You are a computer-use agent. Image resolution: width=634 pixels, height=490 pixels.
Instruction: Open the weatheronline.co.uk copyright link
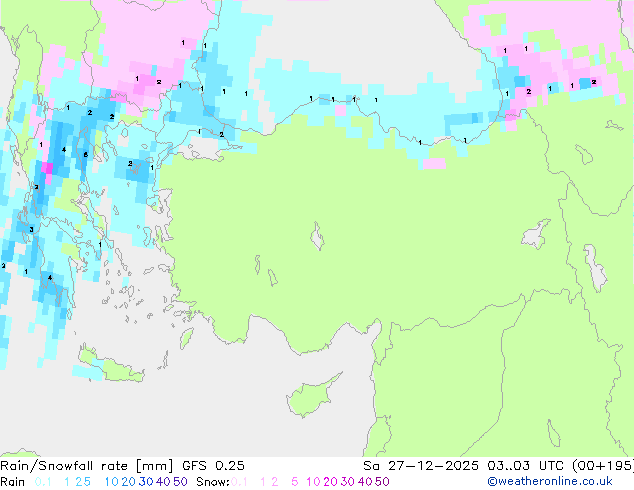(550, 482)
